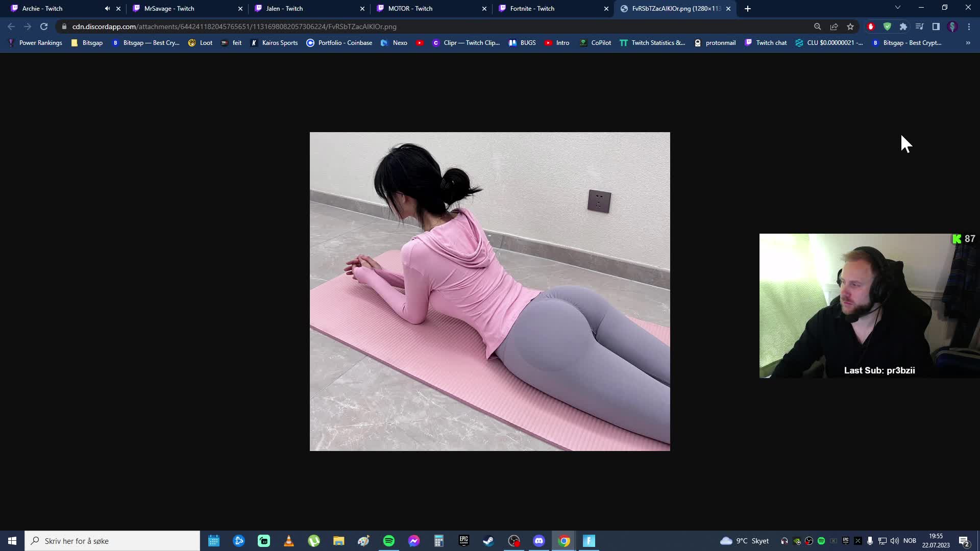Open the Kairos Sports bookmark
The width and height of the screenshot is (980, 551).
[275, 43]
